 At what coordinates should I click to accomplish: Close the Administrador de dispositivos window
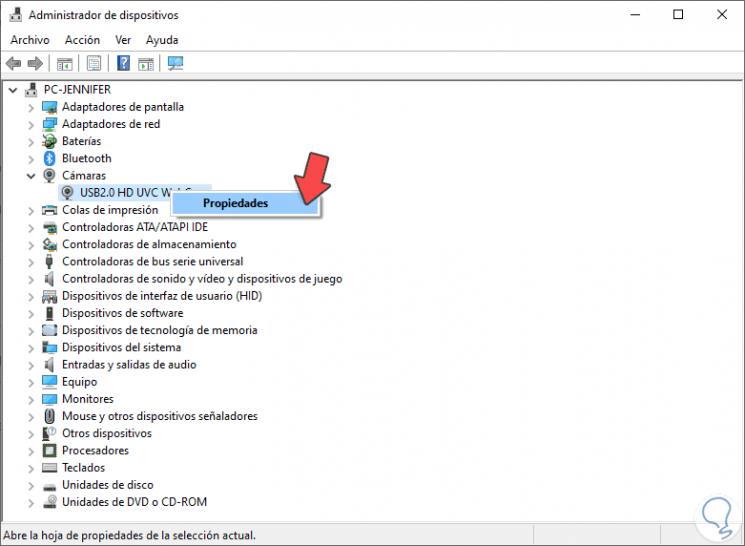722,15
